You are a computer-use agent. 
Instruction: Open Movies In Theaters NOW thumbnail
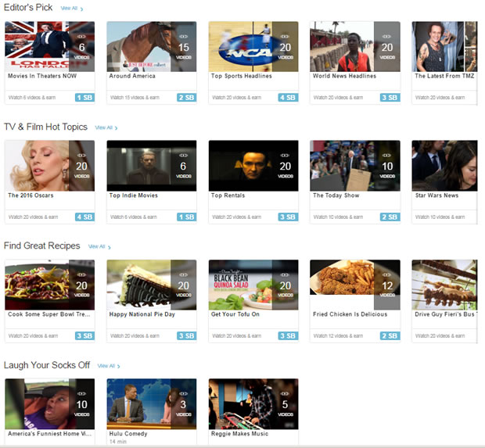point(50,46)
